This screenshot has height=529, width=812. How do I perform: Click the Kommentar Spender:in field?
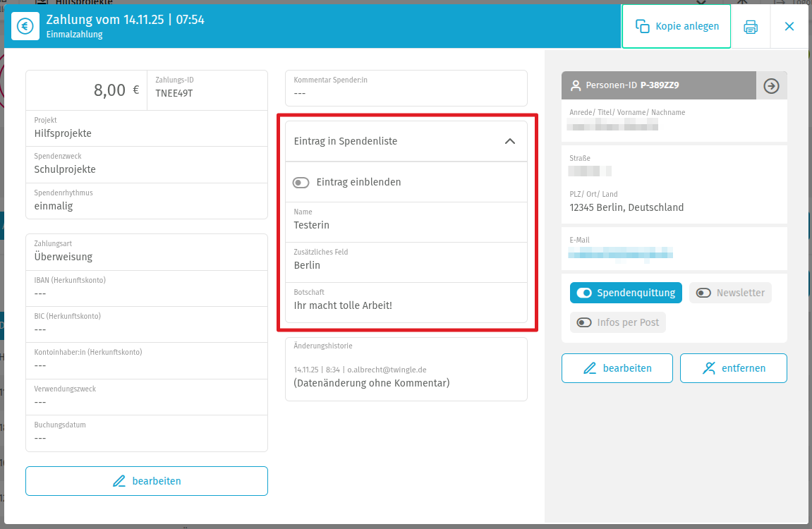click(406, 87)
